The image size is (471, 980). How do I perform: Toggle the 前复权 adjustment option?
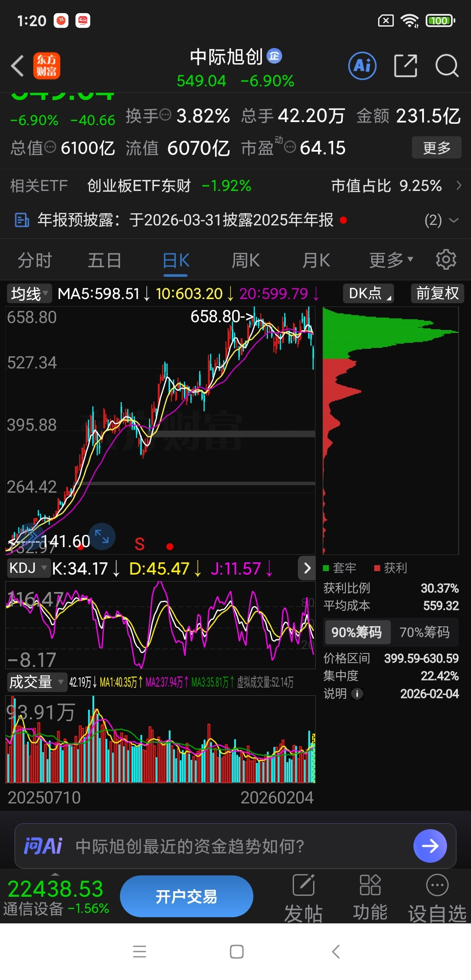[x=437, y=293]
